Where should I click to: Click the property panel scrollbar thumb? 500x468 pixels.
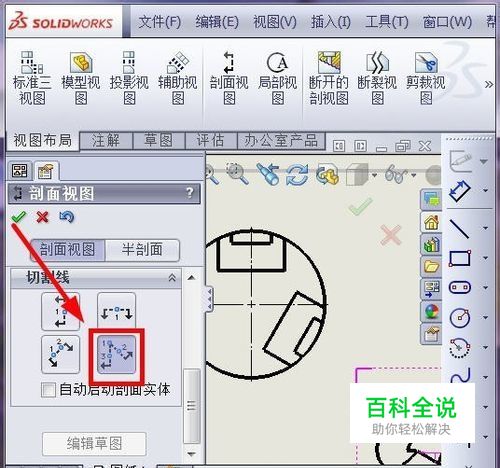click(x=192, y=406)
